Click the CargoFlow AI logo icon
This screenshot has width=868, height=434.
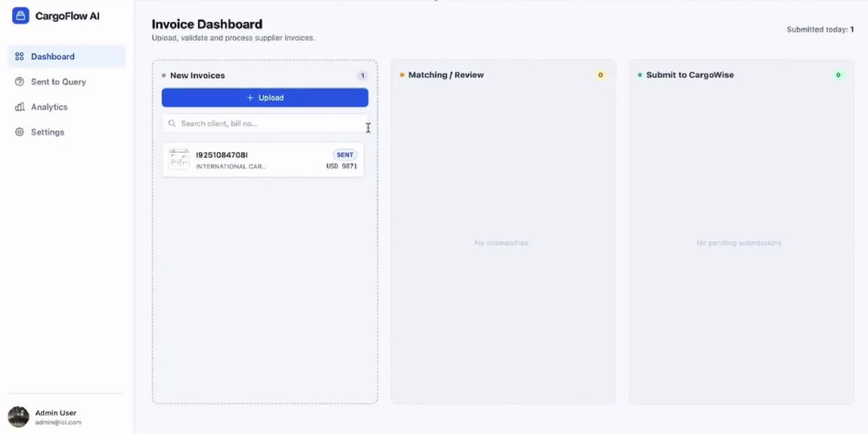coord(21,16)
